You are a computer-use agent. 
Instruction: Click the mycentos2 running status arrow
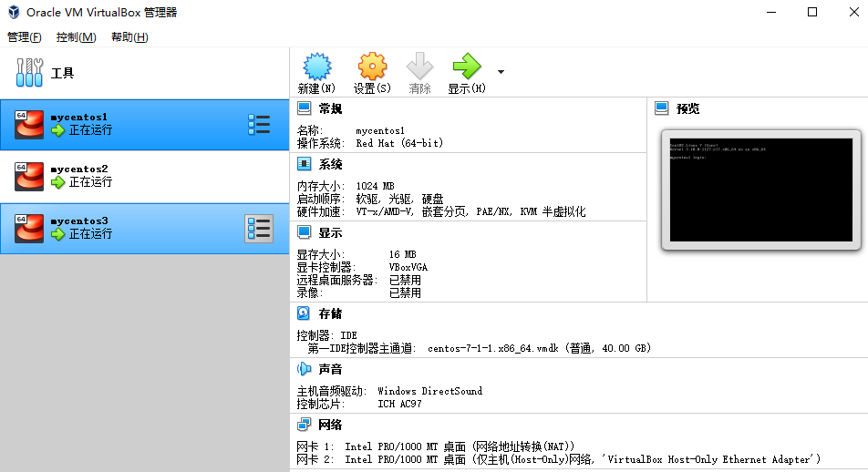coord(58,182)
